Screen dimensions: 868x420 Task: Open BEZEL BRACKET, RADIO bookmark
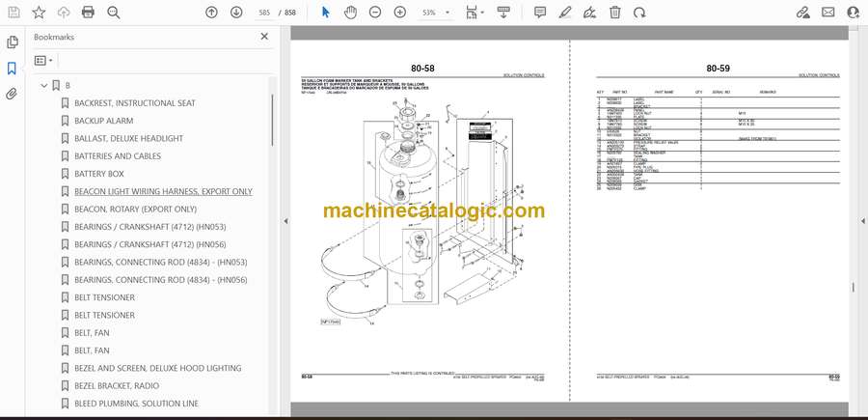click(x=117, y=385)
